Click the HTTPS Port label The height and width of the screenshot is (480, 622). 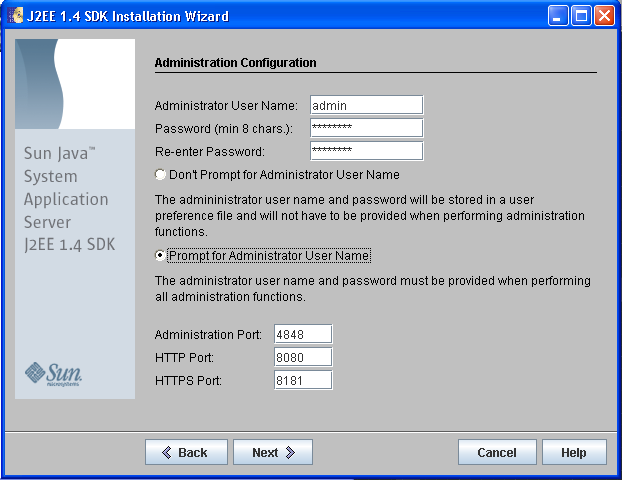[188, 380]
